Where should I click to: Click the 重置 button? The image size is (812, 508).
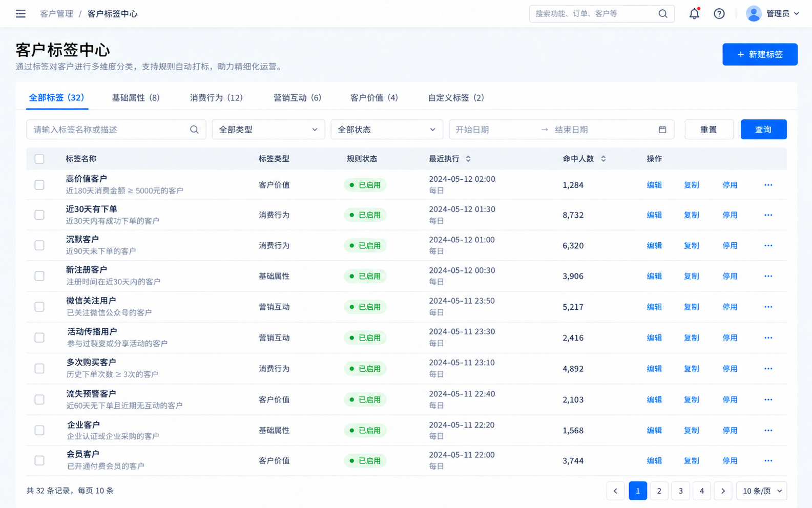pyautogui.click(x=709, y=130)
